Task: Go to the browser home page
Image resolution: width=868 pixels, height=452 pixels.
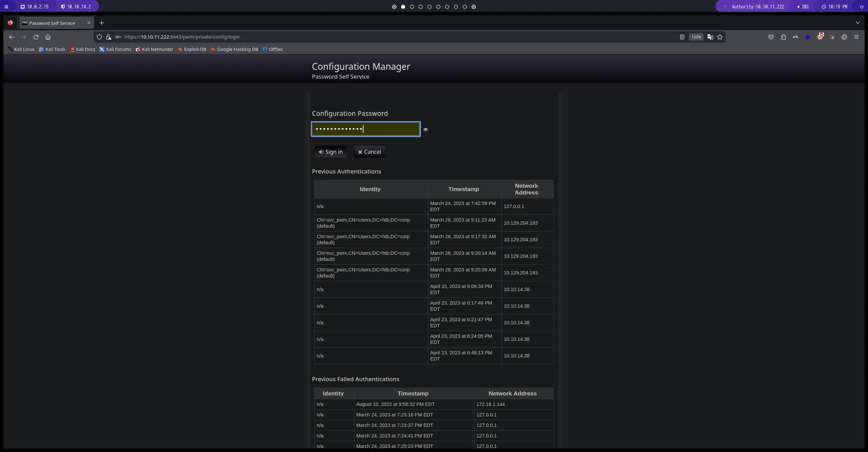Action: click(x=48, y=37)
